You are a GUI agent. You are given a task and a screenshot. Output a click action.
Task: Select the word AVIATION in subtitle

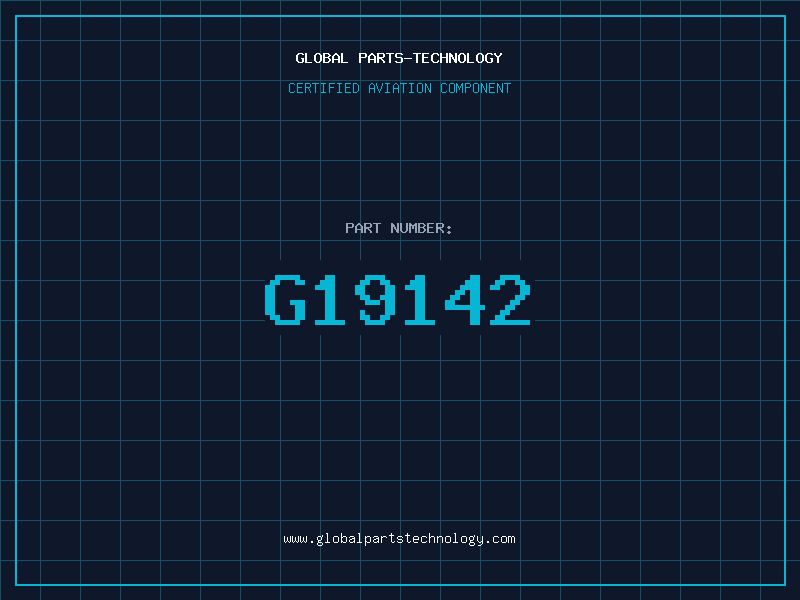[400, 88]
